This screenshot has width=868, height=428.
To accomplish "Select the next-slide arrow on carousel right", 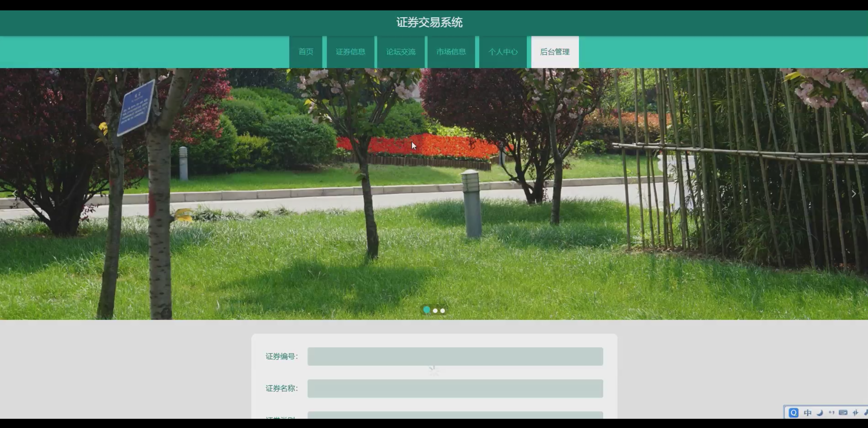I will 853,193.
